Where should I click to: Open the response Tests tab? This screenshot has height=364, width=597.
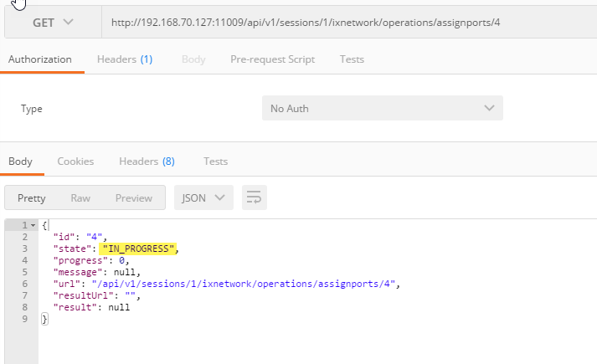(215, 161)
